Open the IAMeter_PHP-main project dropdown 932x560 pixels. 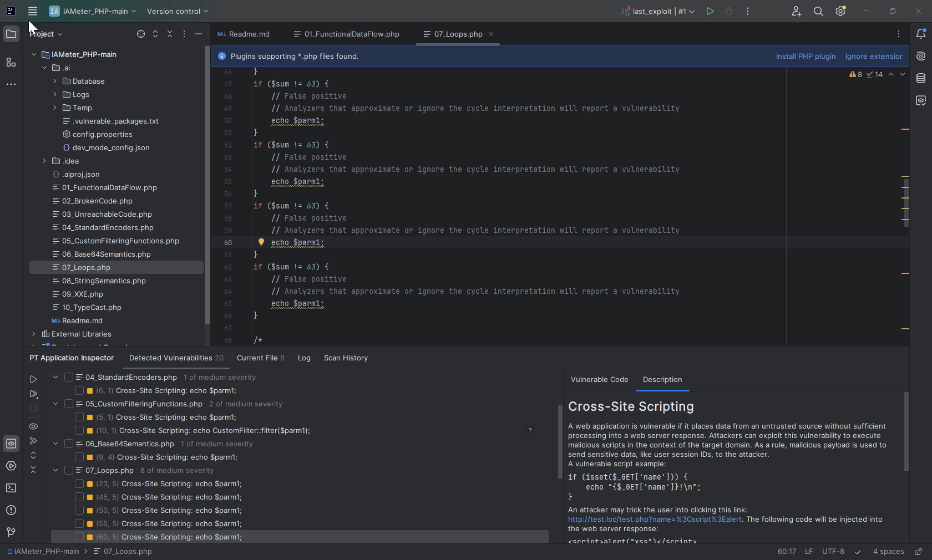pos(93,11)
